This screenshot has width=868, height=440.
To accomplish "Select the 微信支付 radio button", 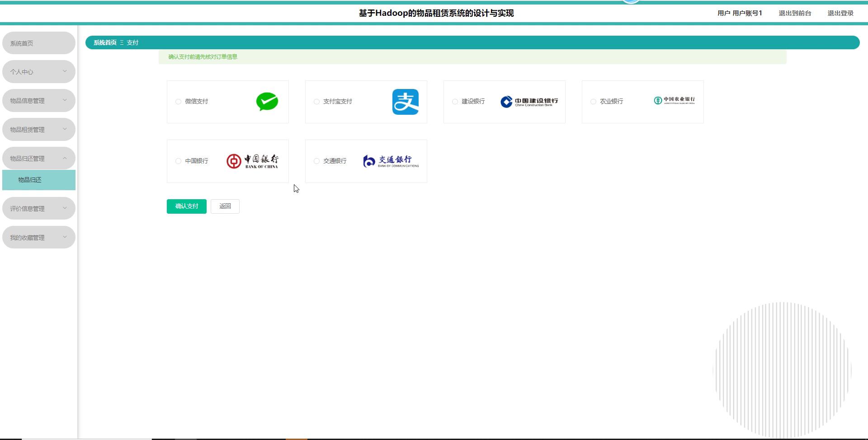I will [x=178, y=102].
